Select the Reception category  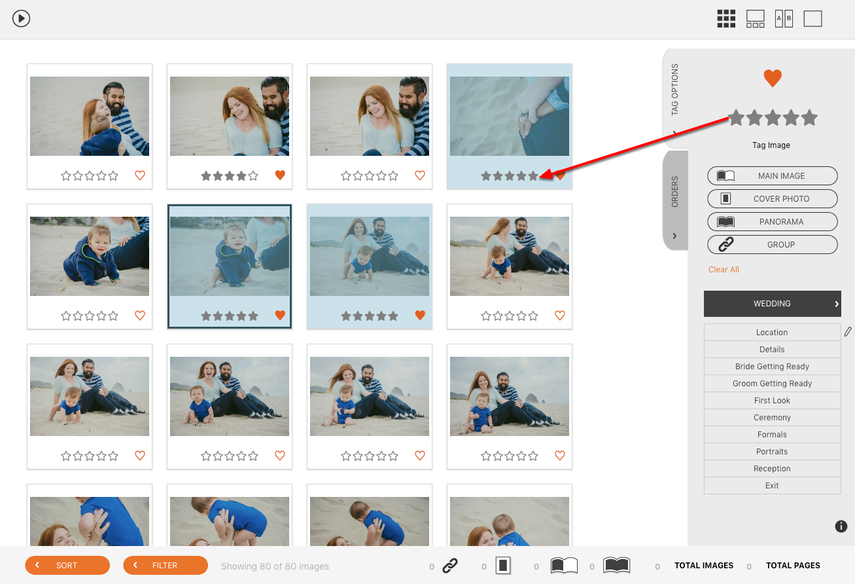coord(772,468)
